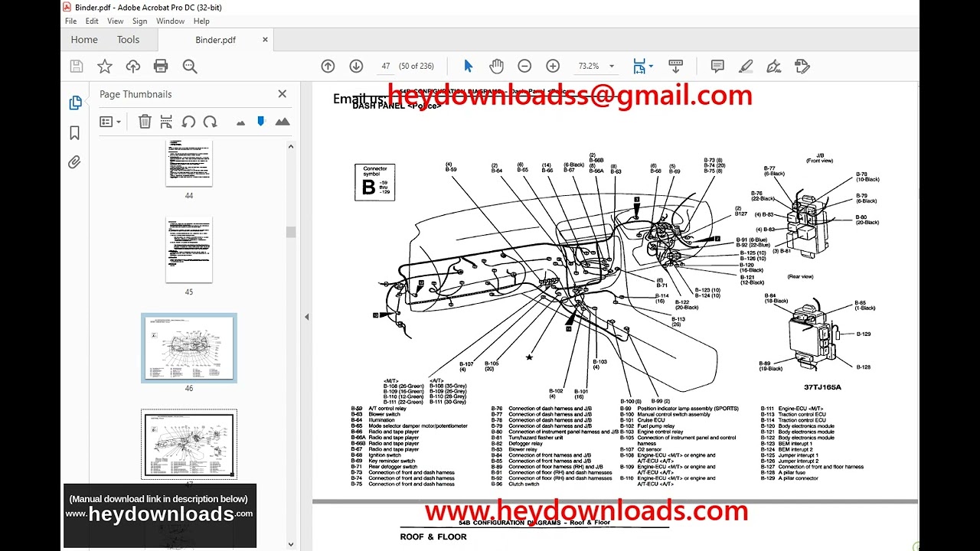980x551 pixels.
Task: Click the read mode scrolling icon
Action: pyautogui.click(x=675, y=67)
